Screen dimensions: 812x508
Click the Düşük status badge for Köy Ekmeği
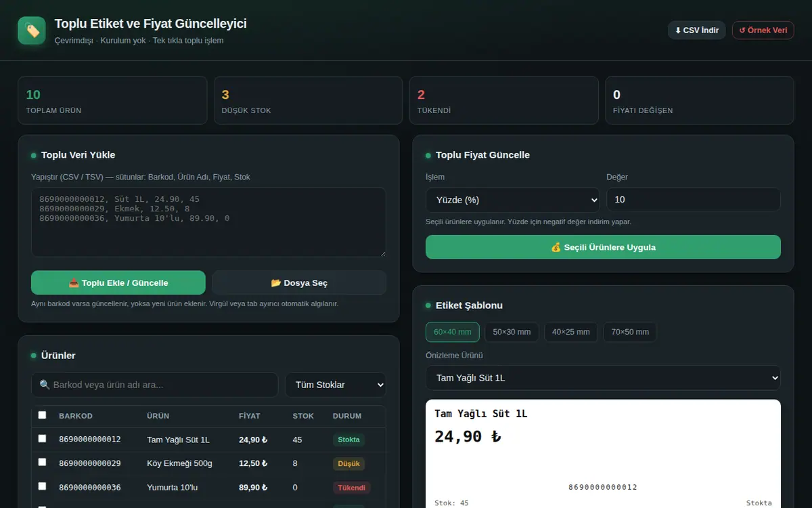(348, 463)
